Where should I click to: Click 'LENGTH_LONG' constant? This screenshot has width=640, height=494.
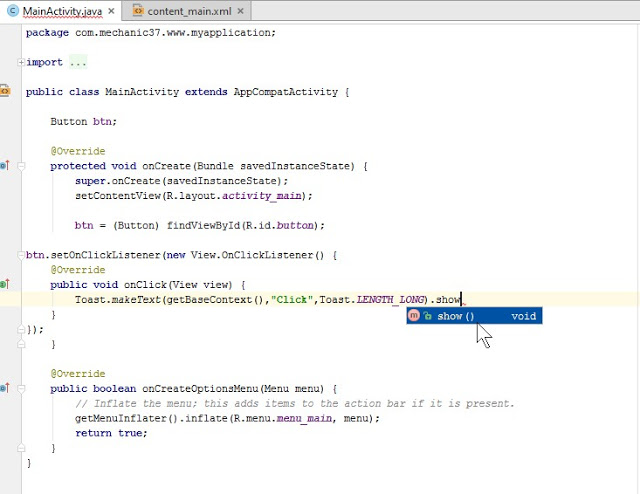pyautogui.click(x=390, y=300)
